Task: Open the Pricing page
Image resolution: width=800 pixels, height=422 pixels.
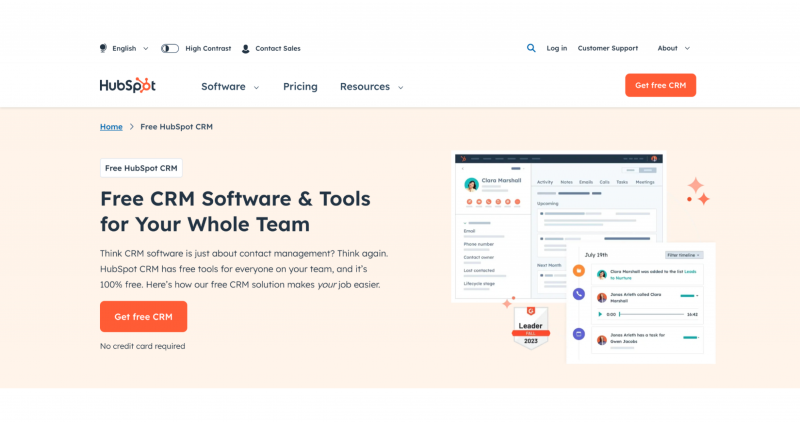Action: tap(300, 87)
